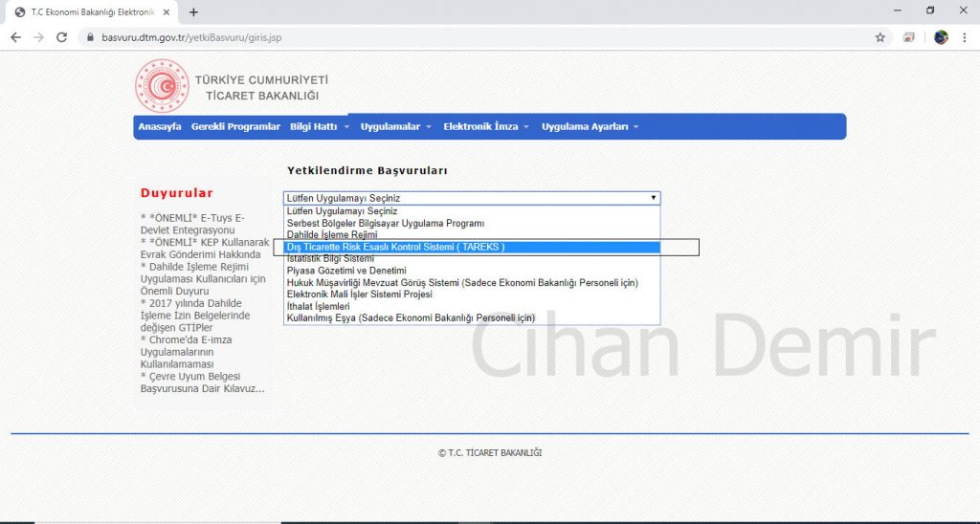980x524 pixels.
Task: Choose İstatistik Bilgi Sistemi option
Action: coord(472,258)
